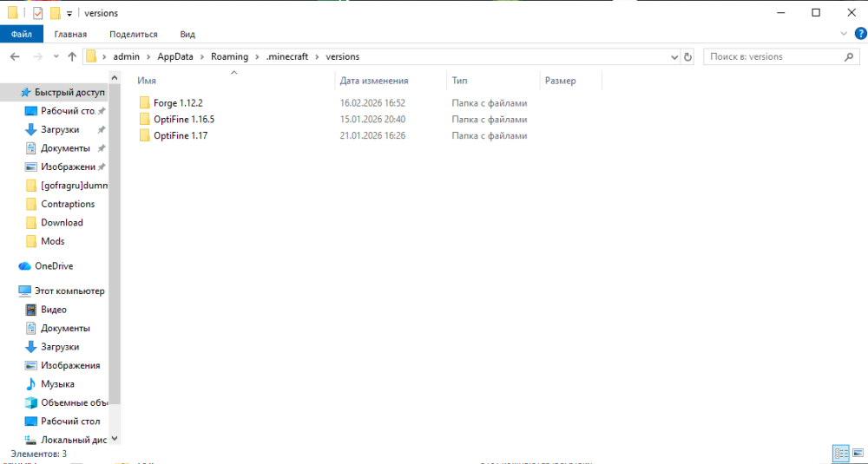
Task: Go forward with the Forward arrow
Action: (x=37, y=56)
